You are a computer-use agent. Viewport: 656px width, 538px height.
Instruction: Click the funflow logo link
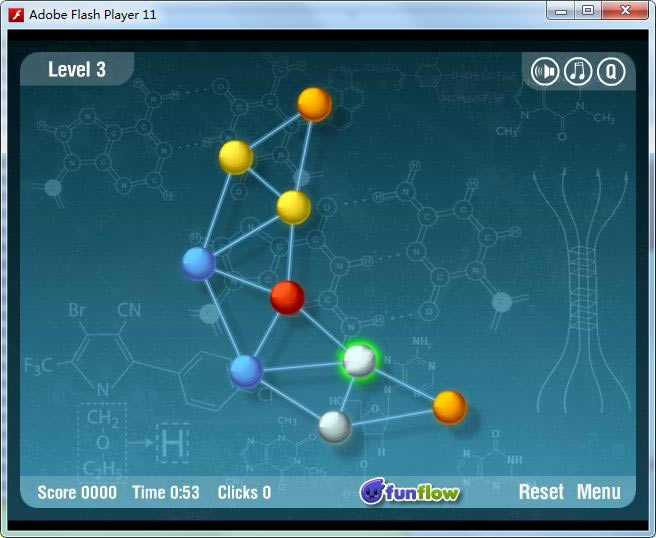coord(410,491)
